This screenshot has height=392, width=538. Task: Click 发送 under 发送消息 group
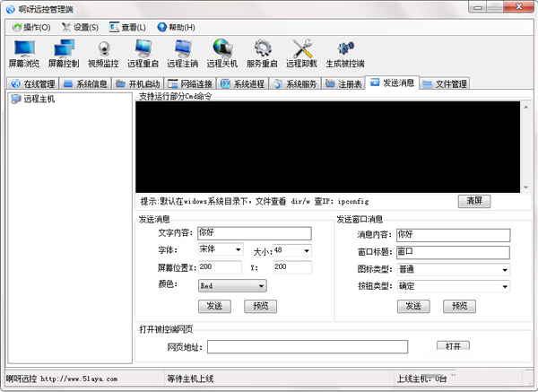pos(214,306)
